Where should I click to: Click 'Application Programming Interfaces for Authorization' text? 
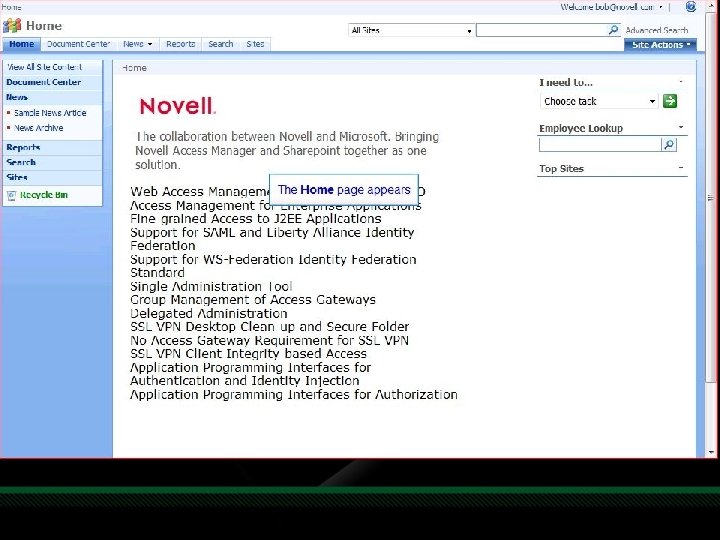coord(294,394)
